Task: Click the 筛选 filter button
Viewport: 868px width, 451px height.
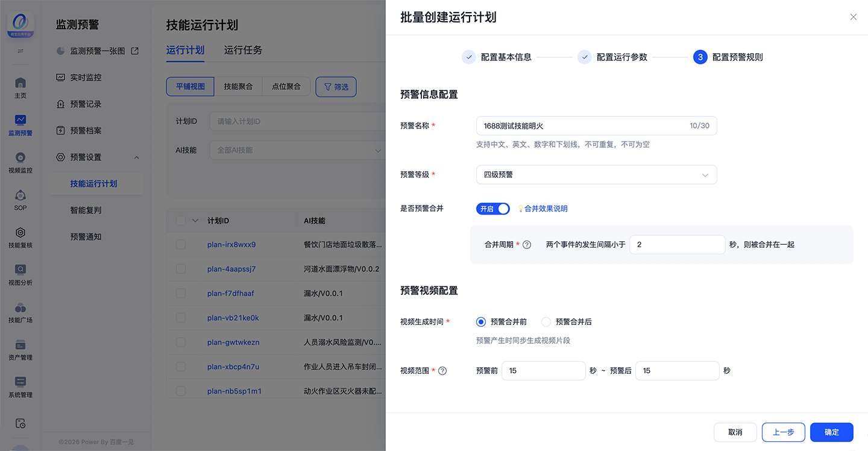Action: click(x=336, y=87)
